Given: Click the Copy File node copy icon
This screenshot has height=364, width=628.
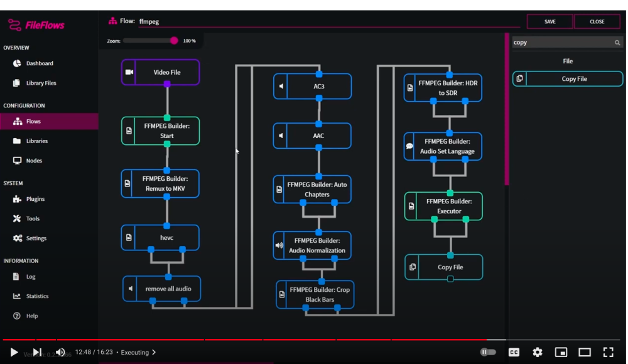Looking at the screenshot, I should tap(413, 267).
